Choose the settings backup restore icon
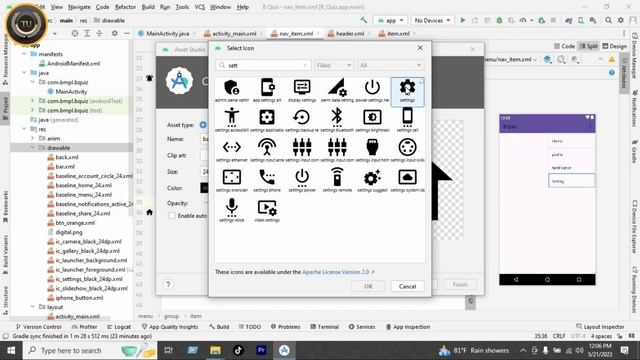The width and height of the screenshot is (640, 360). (302, 120)
